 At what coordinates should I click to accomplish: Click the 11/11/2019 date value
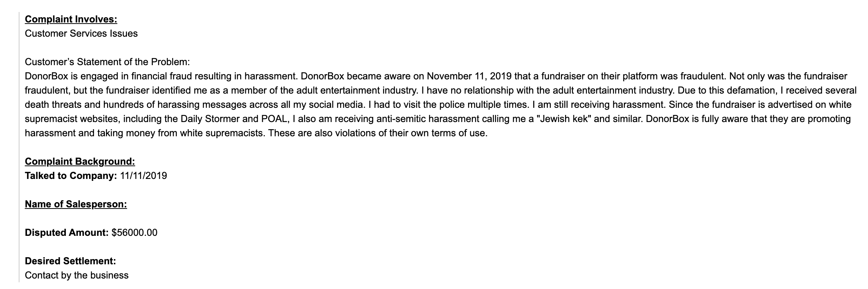(143, 176)
